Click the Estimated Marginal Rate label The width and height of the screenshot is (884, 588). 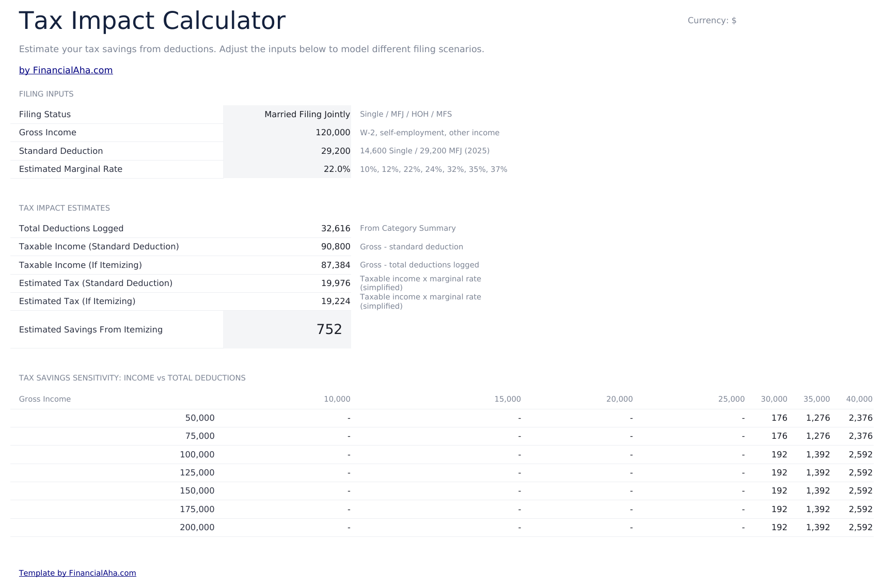(x=71, y=169)
